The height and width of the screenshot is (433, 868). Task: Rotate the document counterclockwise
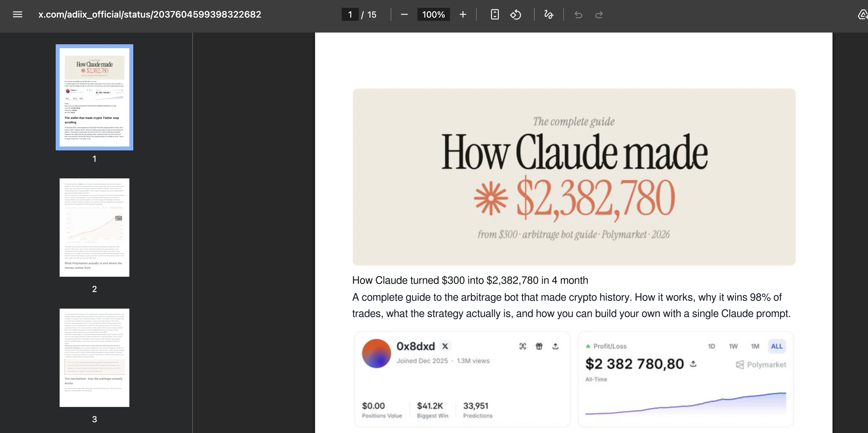515,14
